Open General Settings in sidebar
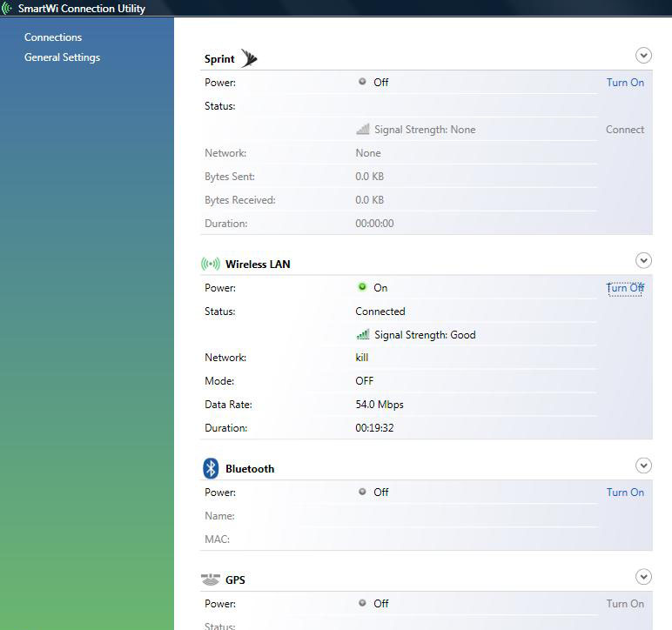 click(62, 57)
